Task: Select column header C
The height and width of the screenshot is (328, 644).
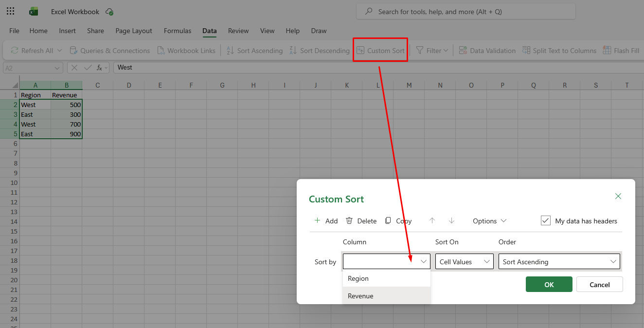Action: click(x=98, y=85)
